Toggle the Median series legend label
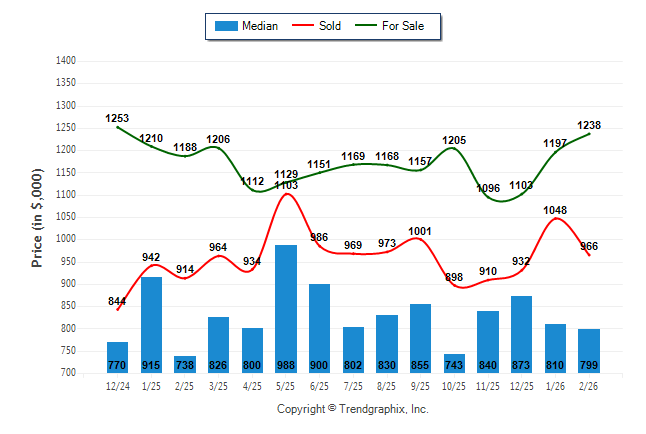 (x=260, y=26)
